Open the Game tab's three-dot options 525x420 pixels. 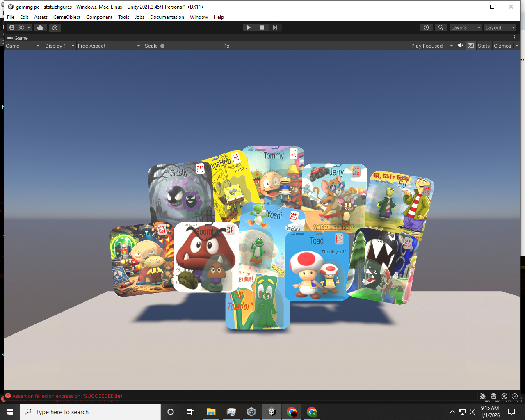click(515, 38)
